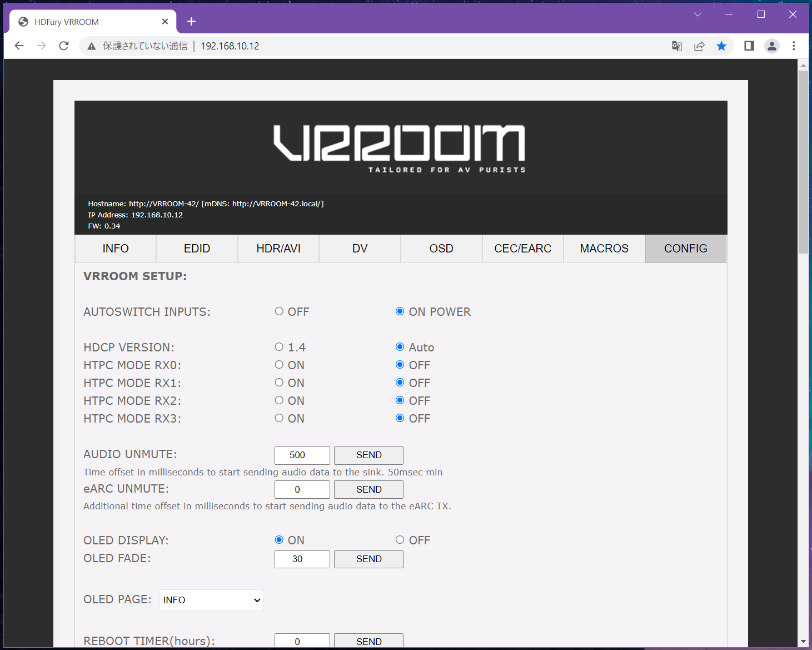Click the OLED Fade value field
The image size is (812, 650).
tap(302, 559)
